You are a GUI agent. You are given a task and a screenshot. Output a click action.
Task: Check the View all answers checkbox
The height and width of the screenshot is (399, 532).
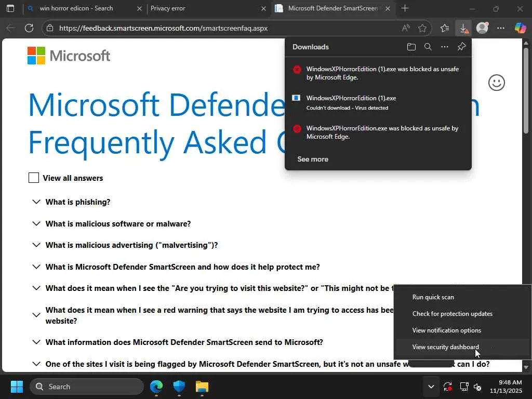pyautogui.click(x=34, y=178)
